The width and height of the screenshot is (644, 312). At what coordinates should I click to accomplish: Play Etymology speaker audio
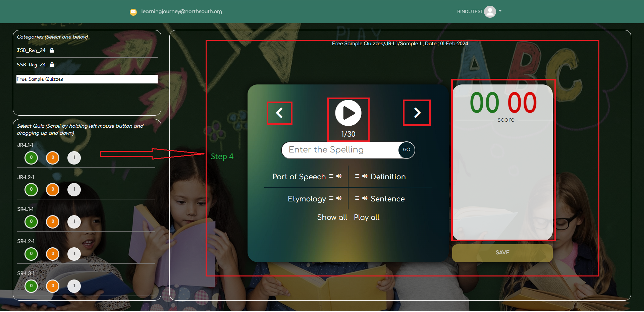pyautogui.click(x=339, y=198)
